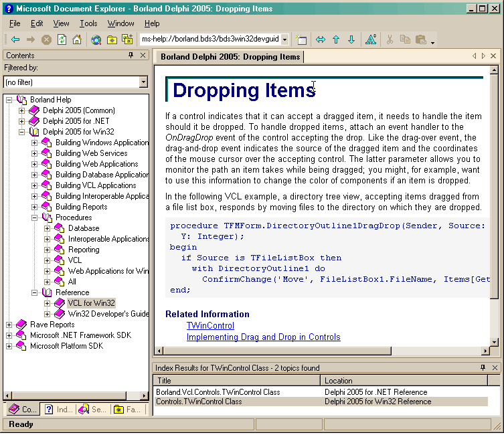Click the Font Size toolbar icon
504x435 pixels.
(x=371, y=39)
